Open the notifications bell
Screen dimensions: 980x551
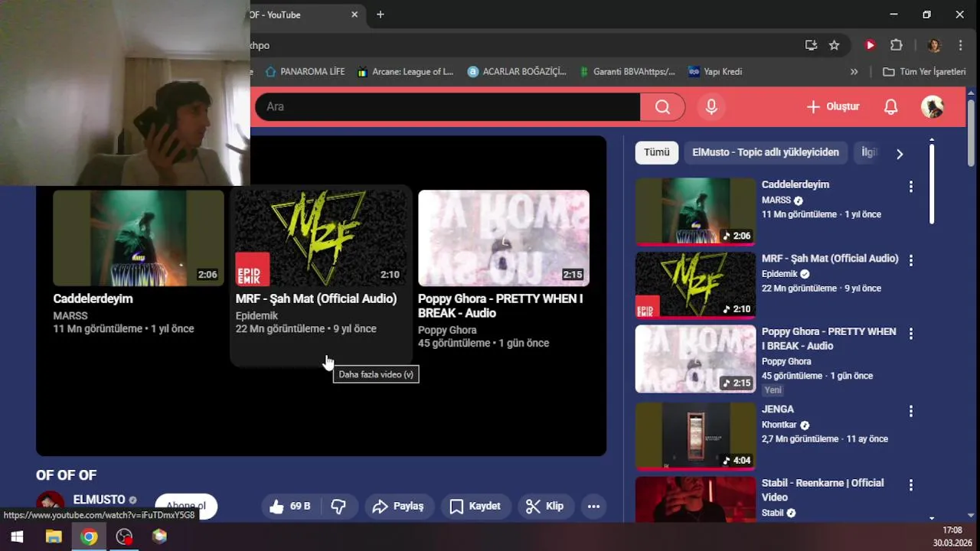(x=890, y=107)
